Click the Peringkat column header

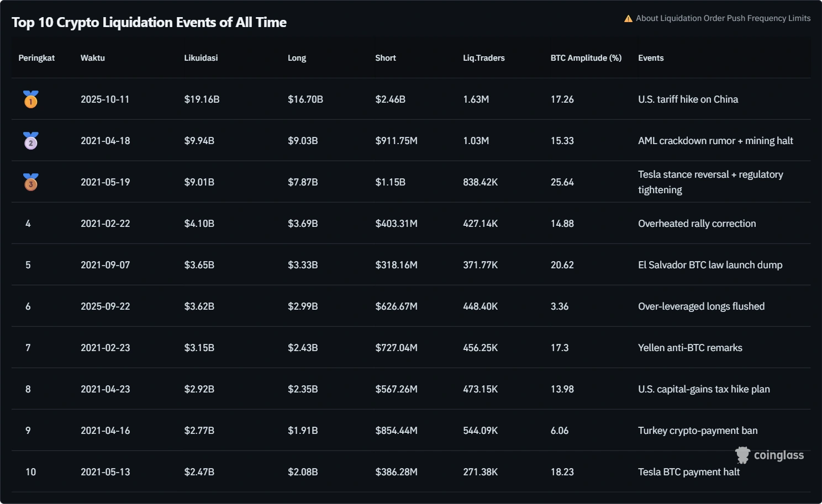36,58
